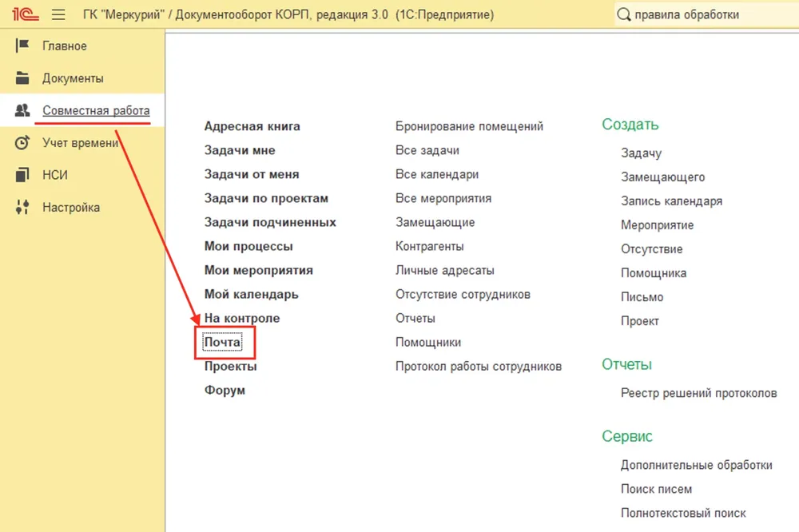Viewport: 799px width, 532px height.
Task: Open Протокол работы сотрудников
Action: 479,366
